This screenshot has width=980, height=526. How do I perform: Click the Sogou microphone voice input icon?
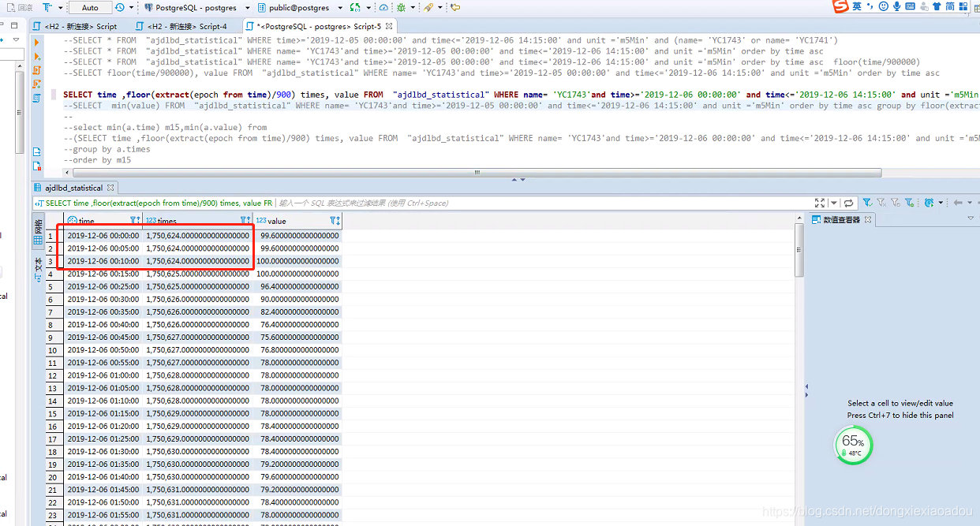[x=898, y=7]
